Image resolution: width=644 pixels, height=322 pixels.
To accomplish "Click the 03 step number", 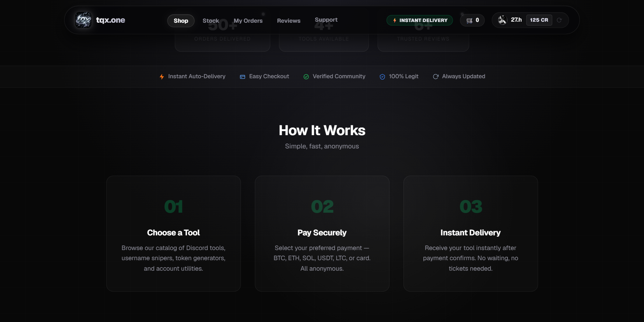I will (471, 206).
